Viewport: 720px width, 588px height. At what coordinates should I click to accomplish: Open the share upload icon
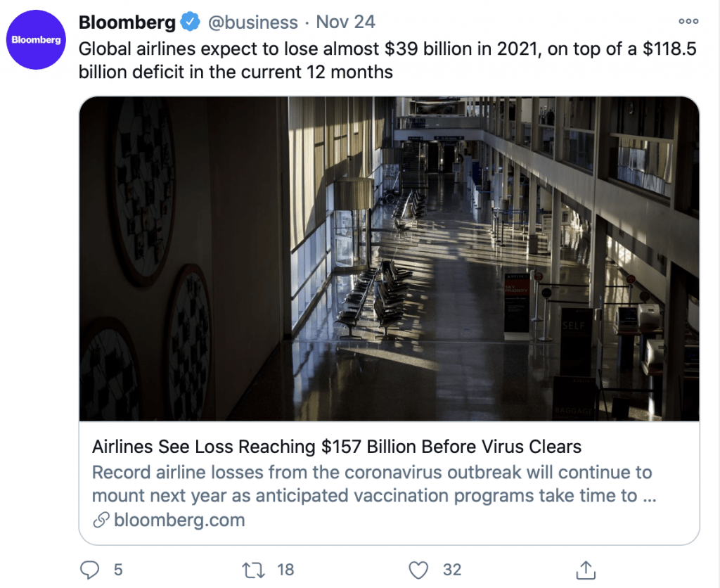tap(586, 570)
